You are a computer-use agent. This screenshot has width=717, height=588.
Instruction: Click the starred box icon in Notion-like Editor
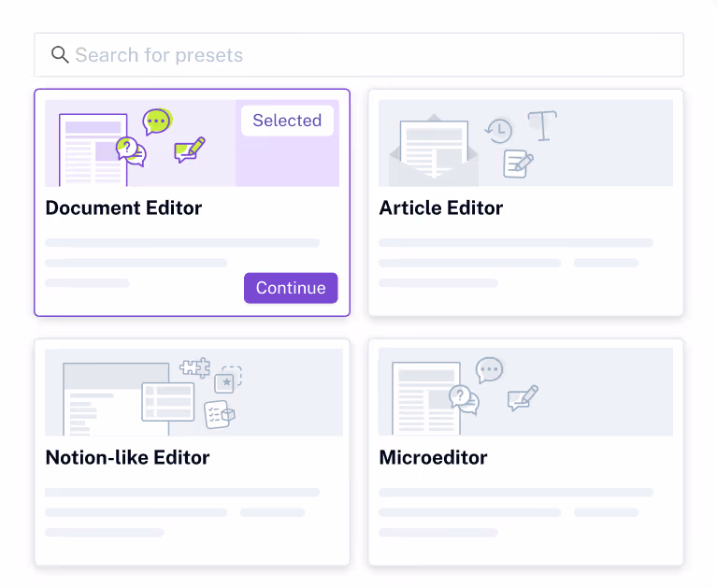pos(228,380)
